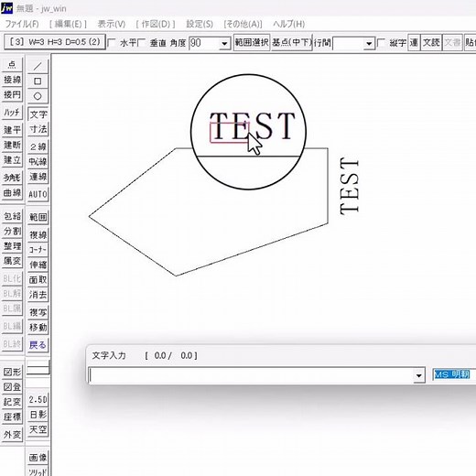The height and width of the screenshot is (476, 476).
Task: Click the 範囲選択 range select button
Action: click(252, 42)
